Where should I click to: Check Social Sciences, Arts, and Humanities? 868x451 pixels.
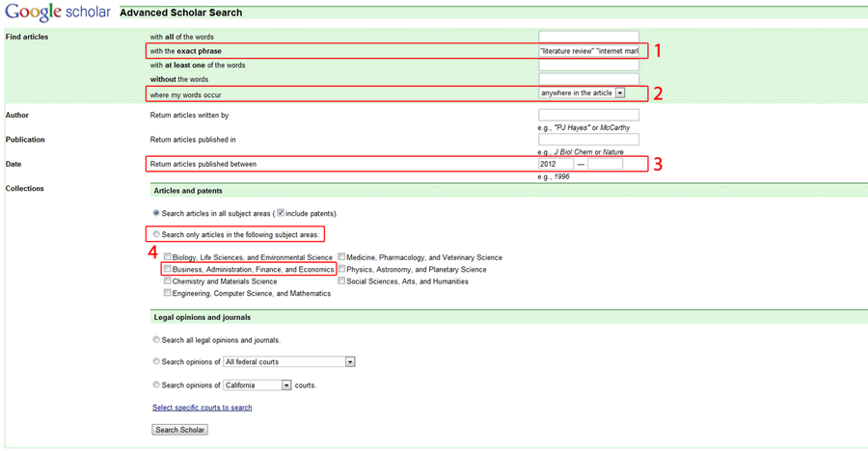click(341, 281)
